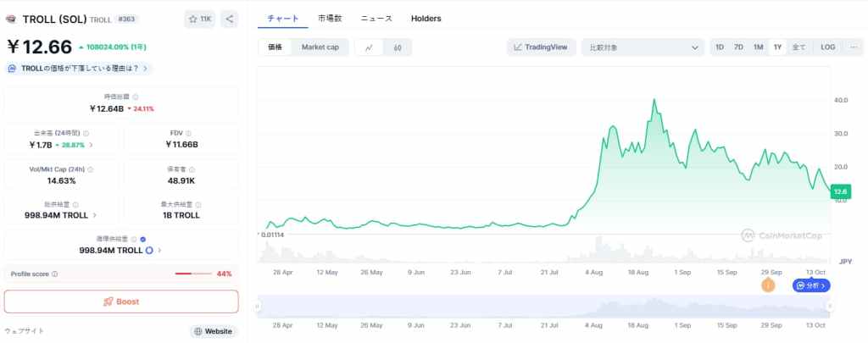Select the line chart icon

[370, 47]
